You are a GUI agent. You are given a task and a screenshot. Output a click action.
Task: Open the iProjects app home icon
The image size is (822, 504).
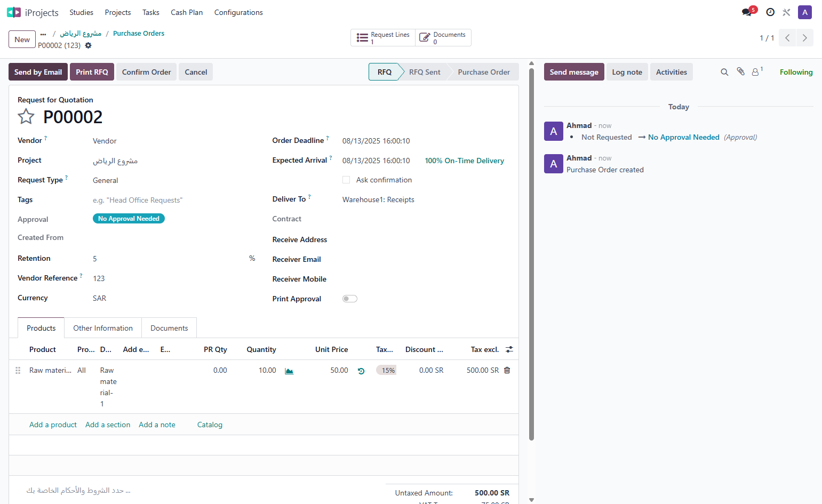(14, 12)
